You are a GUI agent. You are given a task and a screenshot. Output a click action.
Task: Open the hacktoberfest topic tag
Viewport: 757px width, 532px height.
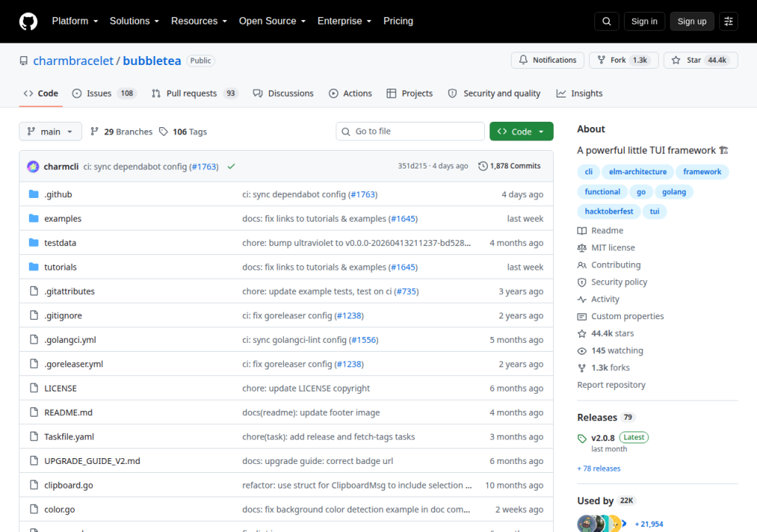tap(609, 211)
